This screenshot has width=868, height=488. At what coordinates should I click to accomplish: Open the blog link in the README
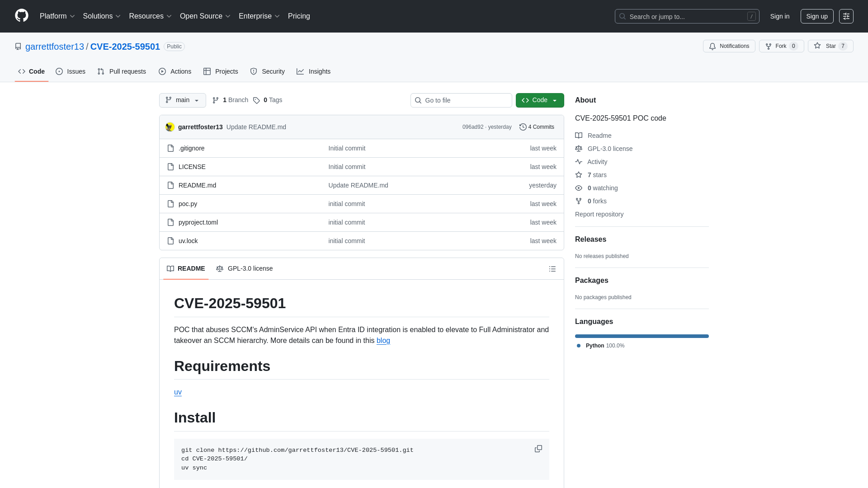(383, 341)
